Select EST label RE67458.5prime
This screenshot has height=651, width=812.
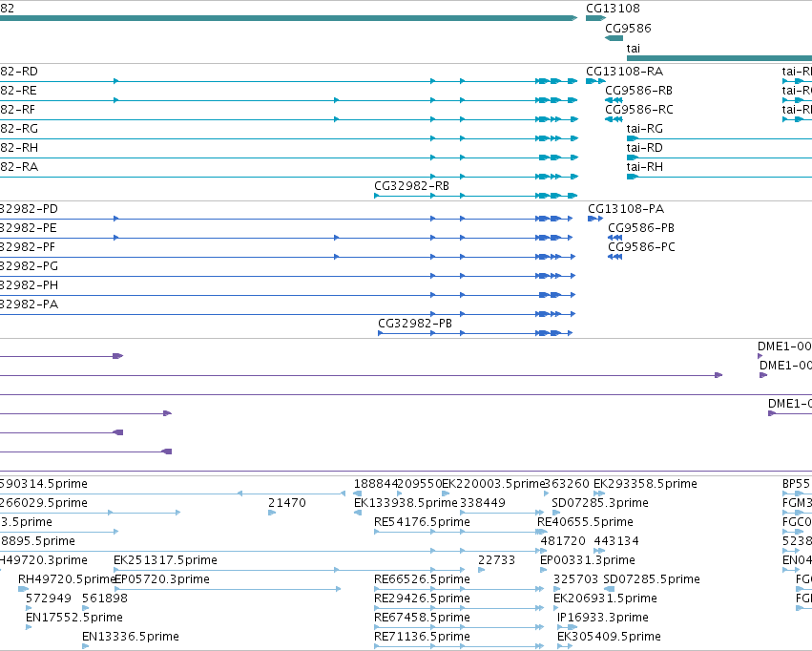coord(422,618)
